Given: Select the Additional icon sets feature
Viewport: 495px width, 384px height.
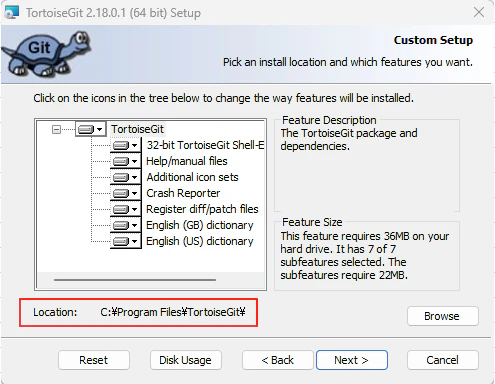Looking at the screenshot, I should coord(192,177).
